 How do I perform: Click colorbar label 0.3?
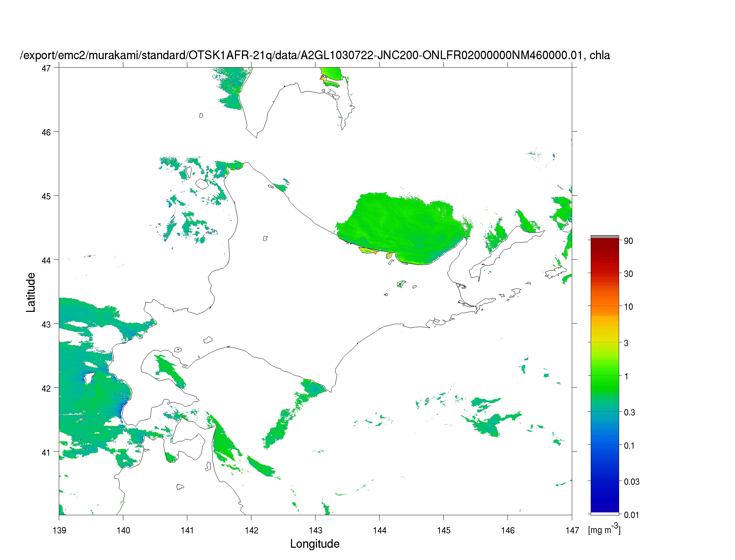coord(630,412)
